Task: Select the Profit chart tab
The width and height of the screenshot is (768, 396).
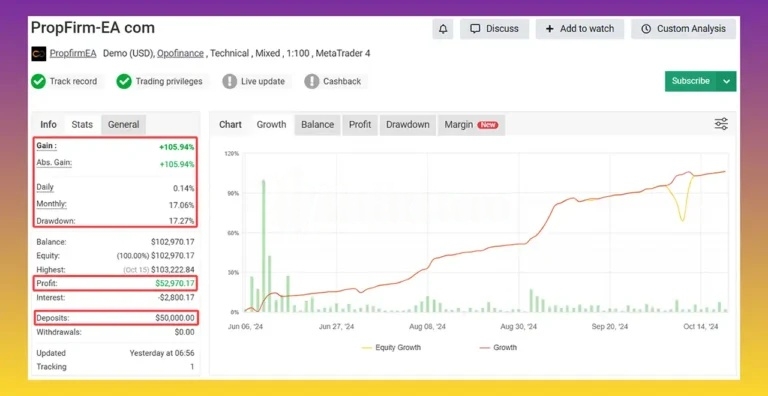Action: coord(360,124)
